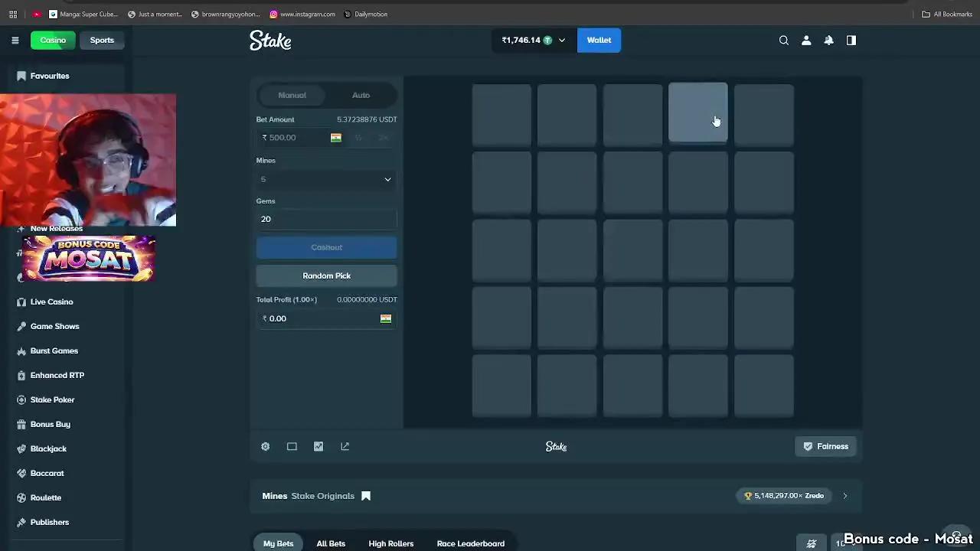Open Live Casino in the sidebar

pos(51,302)
